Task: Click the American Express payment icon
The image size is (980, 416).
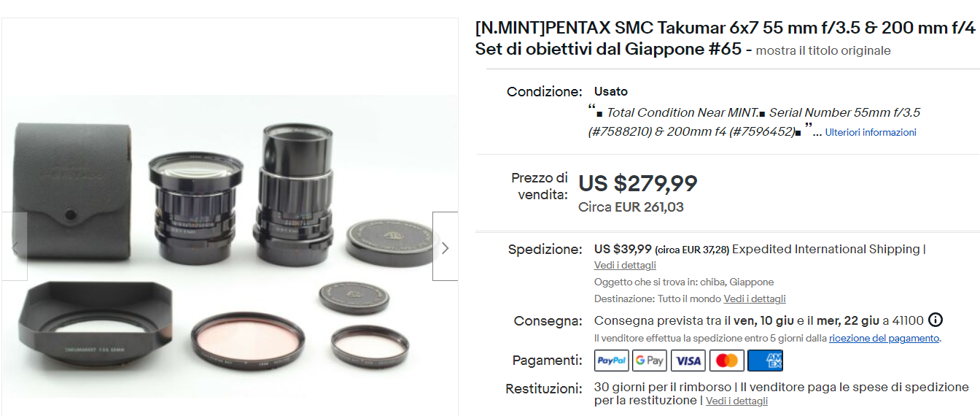Action: (765, 361)
